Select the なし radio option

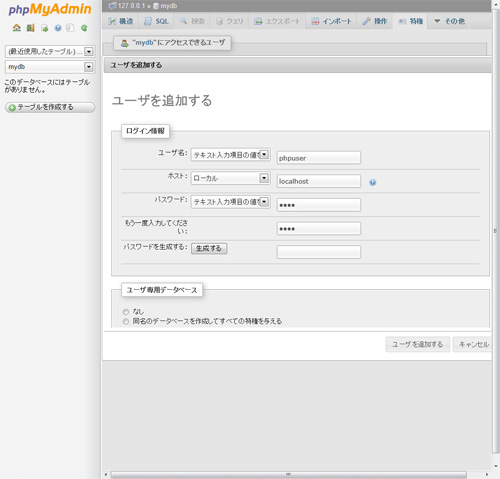point(126,312)
